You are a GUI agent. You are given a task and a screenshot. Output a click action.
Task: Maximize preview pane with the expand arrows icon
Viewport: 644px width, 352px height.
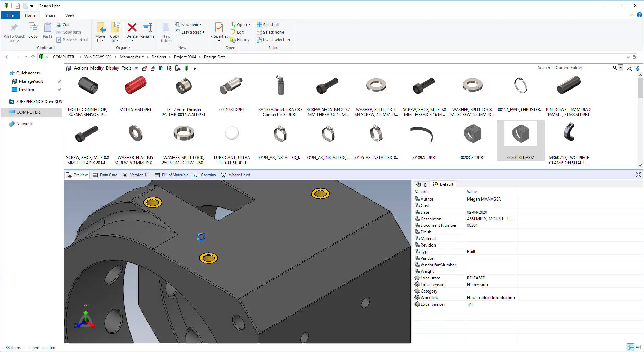click(x=638, y=175)
